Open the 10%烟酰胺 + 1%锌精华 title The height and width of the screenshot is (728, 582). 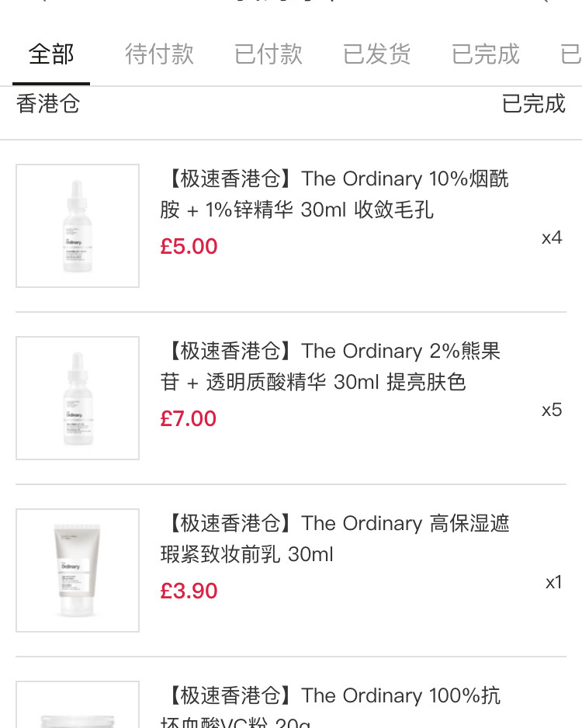[x=334, y=194]
